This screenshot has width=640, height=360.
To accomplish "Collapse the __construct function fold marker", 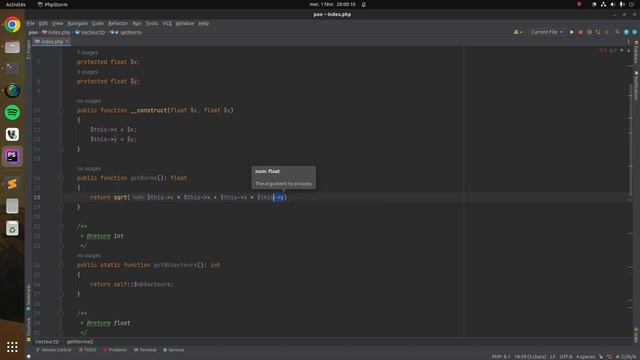I will point(61,110).
